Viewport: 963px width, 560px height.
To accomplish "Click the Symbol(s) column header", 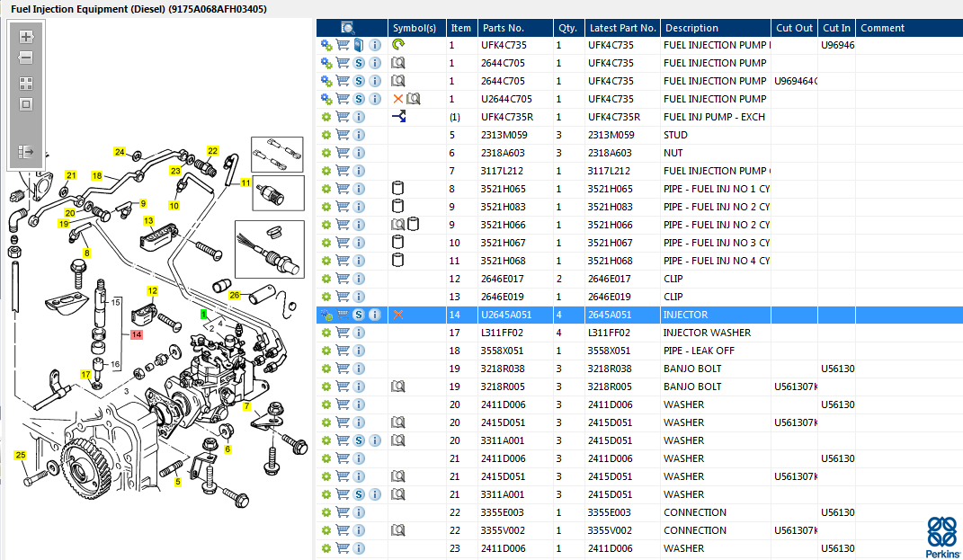I will point(416,28).
